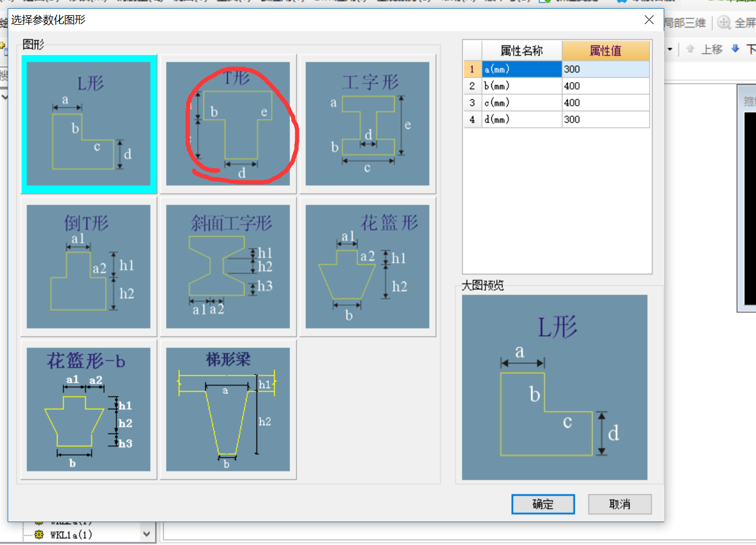Click the b(mm) value cell 400
756x545 pixels.
[606, 86]
